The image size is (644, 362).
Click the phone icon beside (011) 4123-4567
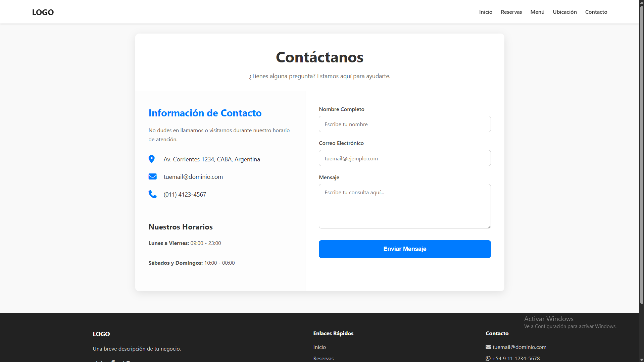point(152,194)
